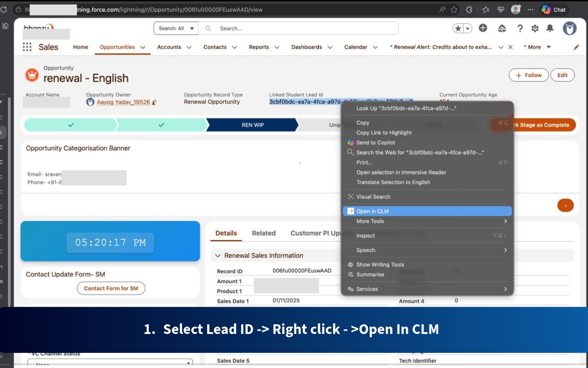Expand the Accounts tab chevron

[x=189, y=47]
